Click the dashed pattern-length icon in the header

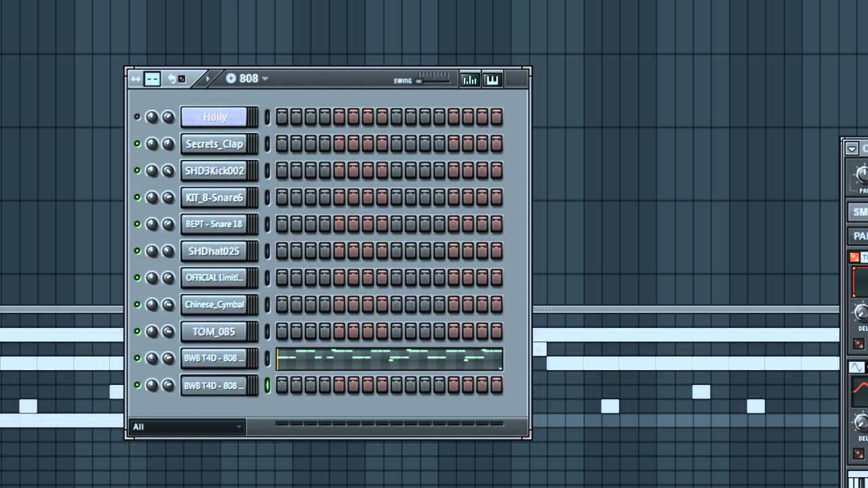tap(153, 79)
